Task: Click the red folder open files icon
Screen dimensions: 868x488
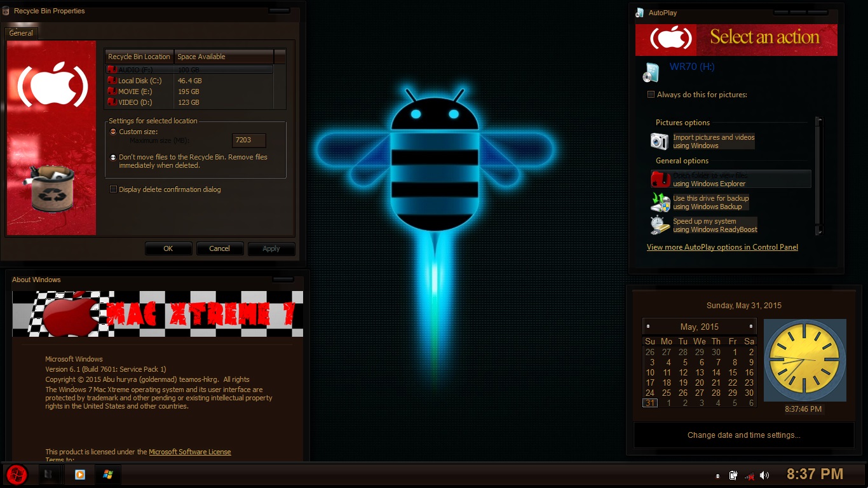Action: click(x=660, y=179)
